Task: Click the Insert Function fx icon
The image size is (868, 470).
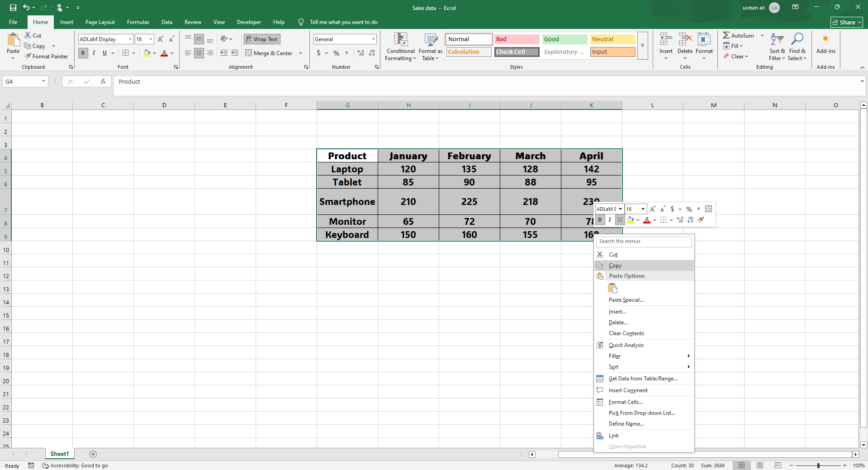Action: [103, 81]
